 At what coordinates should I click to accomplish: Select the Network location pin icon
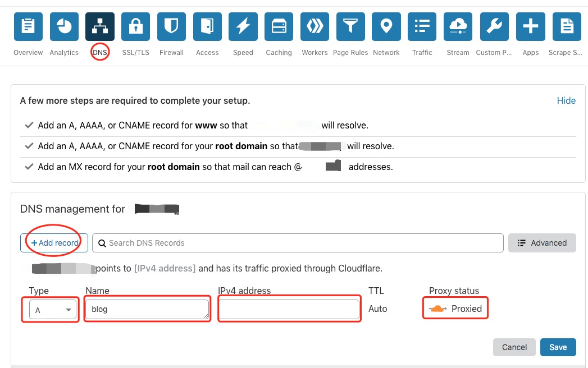pos(386,26)
